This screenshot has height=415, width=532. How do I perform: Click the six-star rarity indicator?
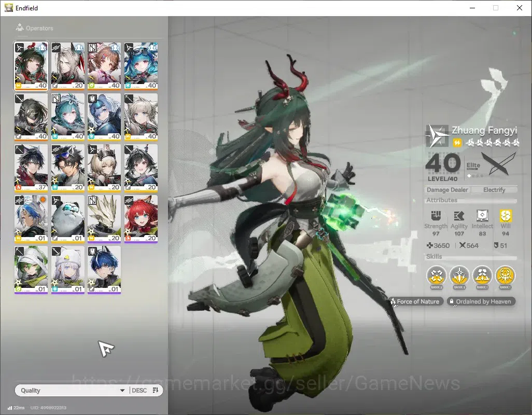(492, 143)
